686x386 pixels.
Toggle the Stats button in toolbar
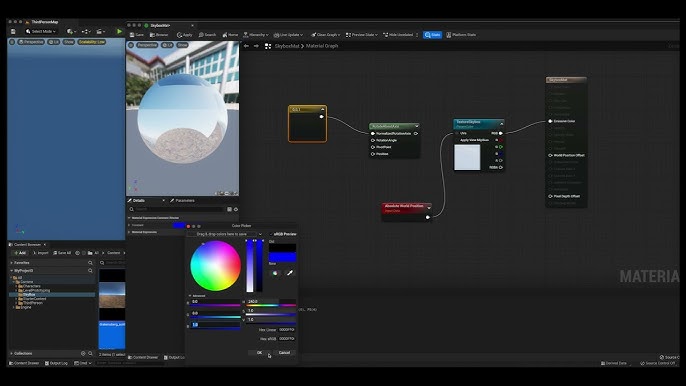[x=432, y=35]
